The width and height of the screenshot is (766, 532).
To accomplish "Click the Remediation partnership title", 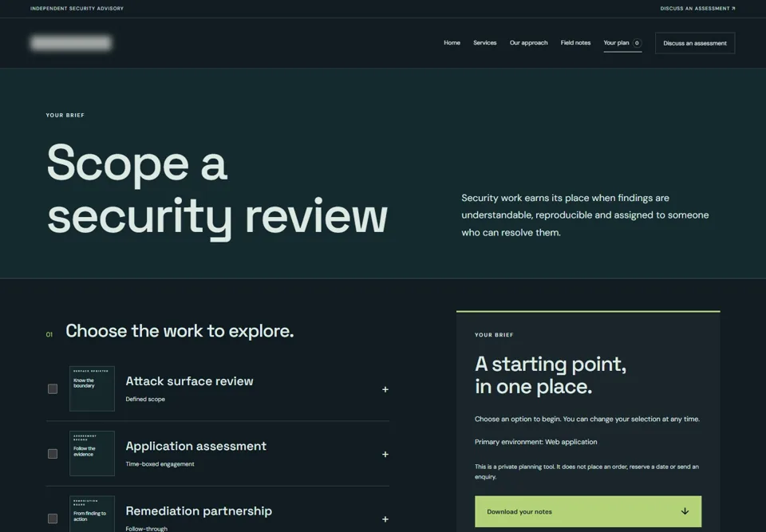I will pyautogui.click(x=199, y=511).
